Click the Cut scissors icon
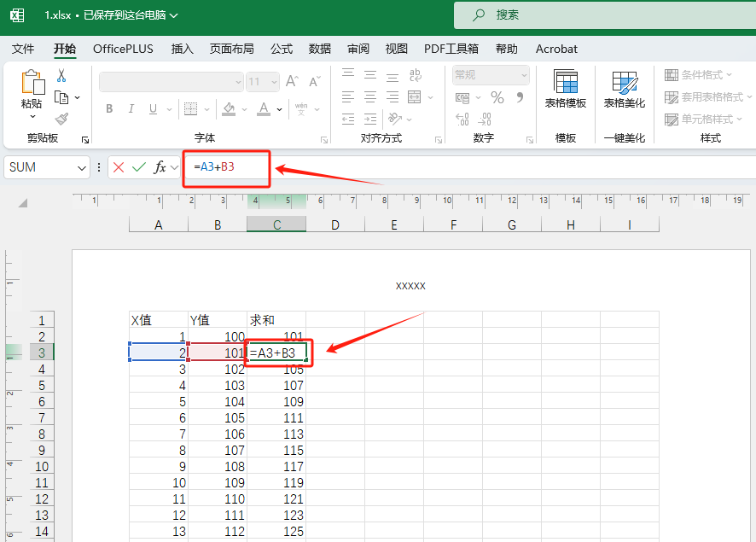 pos(61,76)
